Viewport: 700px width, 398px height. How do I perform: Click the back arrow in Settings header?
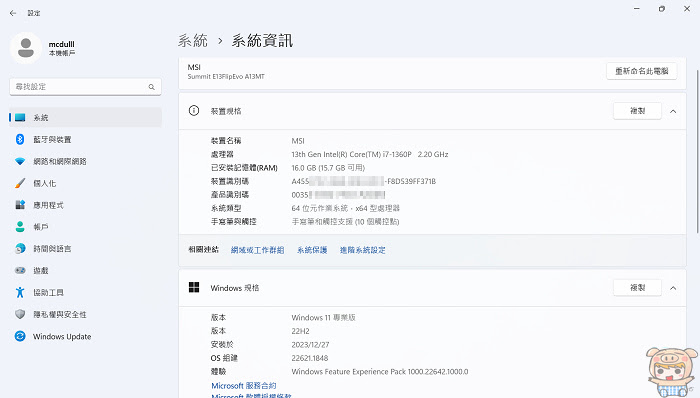coord(12,13)
